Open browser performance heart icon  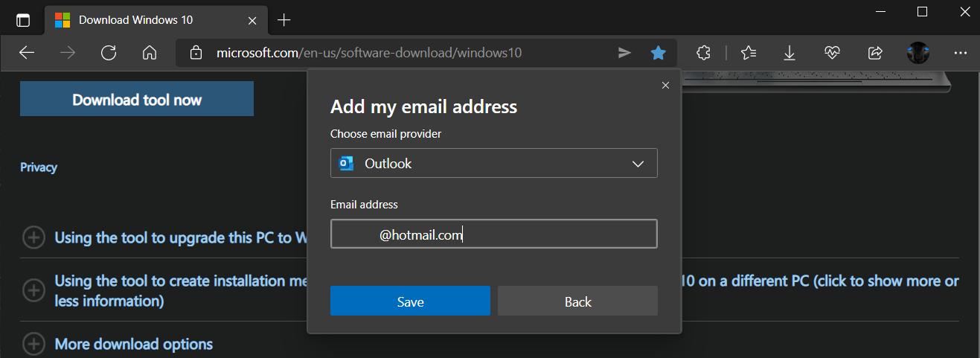pos(832,52)
